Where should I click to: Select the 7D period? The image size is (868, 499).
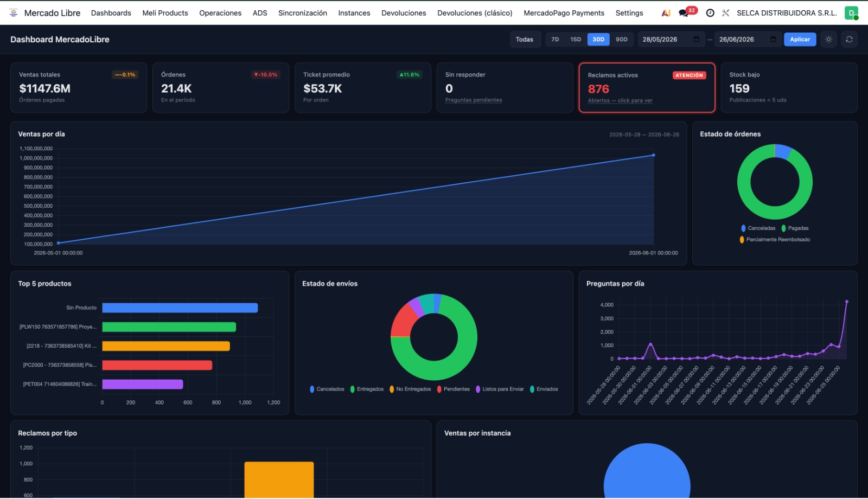pyautogui.click(x=555, y=39)
